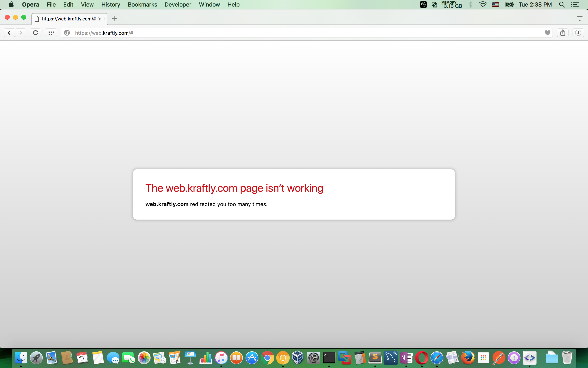
Task: Open the View menu
Action: tap(87, 5)
